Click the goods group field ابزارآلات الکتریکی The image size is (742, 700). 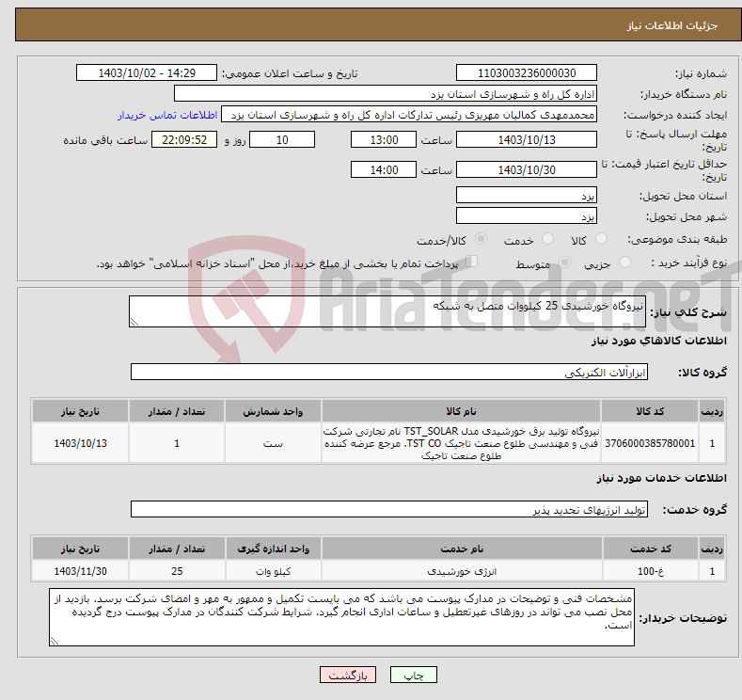389,372
